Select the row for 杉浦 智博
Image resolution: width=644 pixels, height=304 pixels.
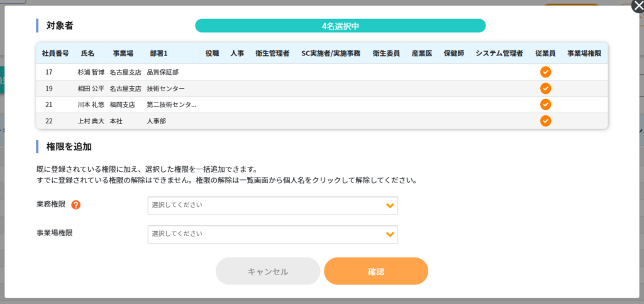(322, 72)
